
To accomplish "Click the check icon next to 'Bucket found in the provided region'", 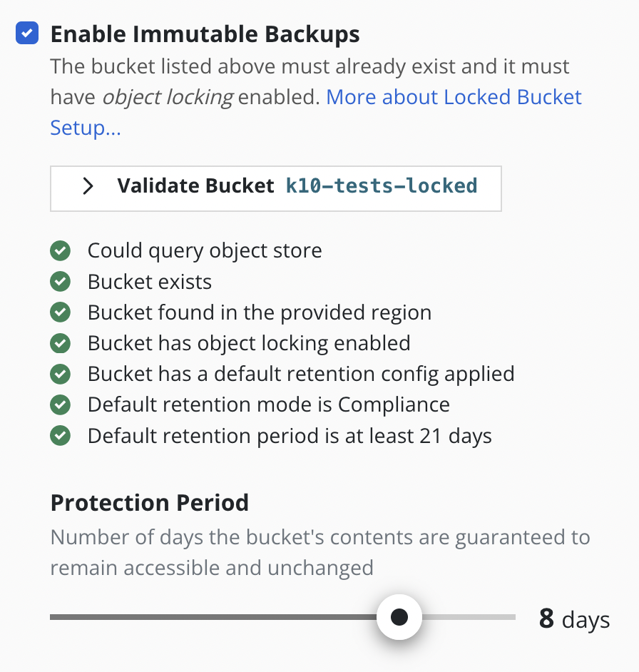I will (x=61, y=312).
